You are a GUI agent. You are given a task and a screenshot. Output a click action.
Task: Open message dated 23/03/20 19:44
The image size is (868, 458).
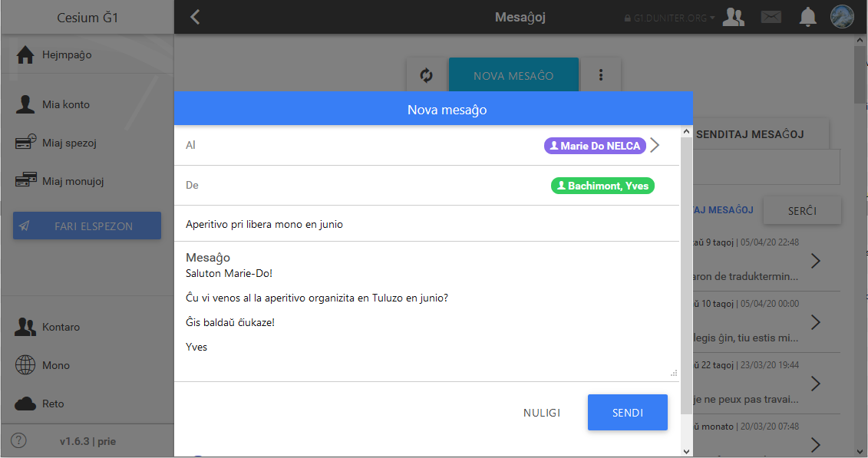click(x=766, y=384)
